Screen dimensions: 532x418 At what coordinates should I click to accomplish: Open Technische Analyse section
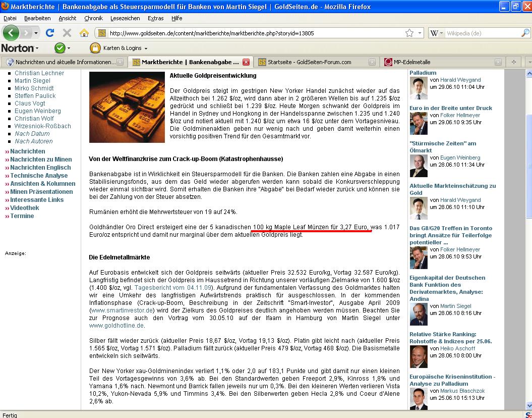pyautogui.click(x=39, y=176)
